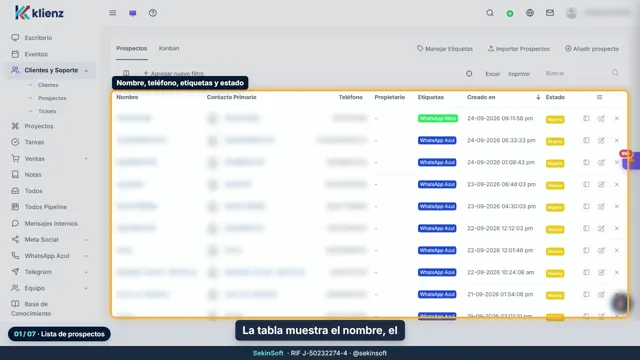Image resolution: width=640 pixels, height=360 pixels.
Task: Delete the prospect created 24-09-2026 05:33:33
Action: click(x=617, y=140)
